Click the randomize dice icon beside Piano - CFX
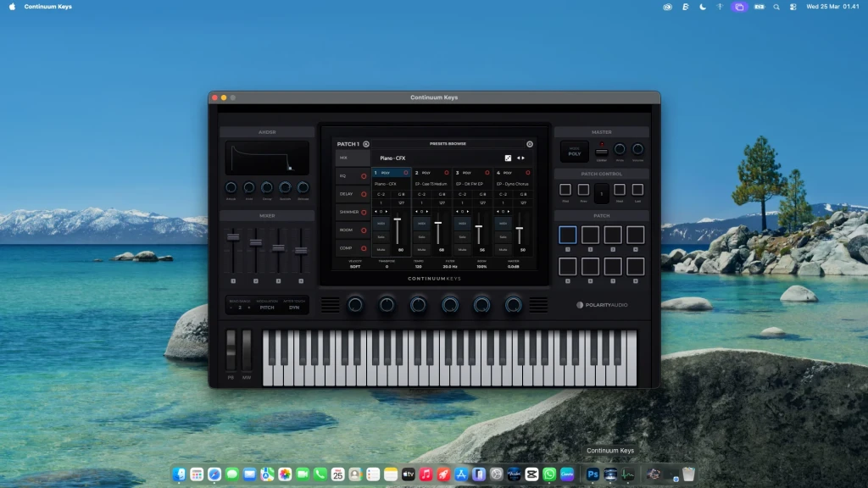Image resolution: width=868 pixels, height=488 pixels. click(x=509, y=158)
